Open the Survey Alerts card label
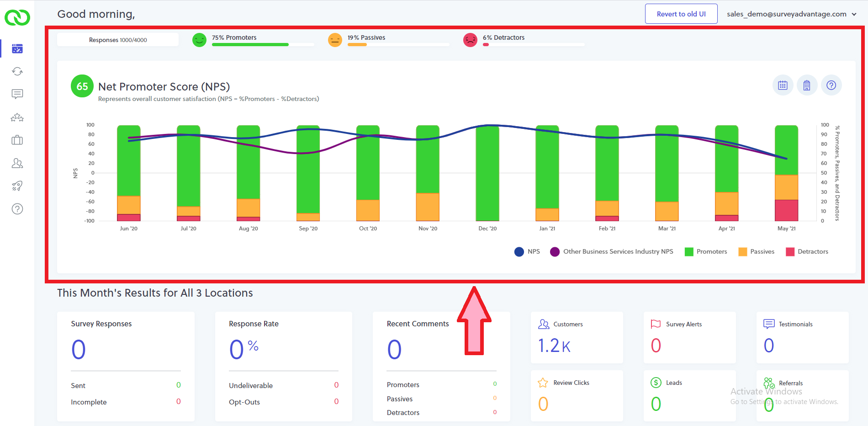 (x=684, y=324)
